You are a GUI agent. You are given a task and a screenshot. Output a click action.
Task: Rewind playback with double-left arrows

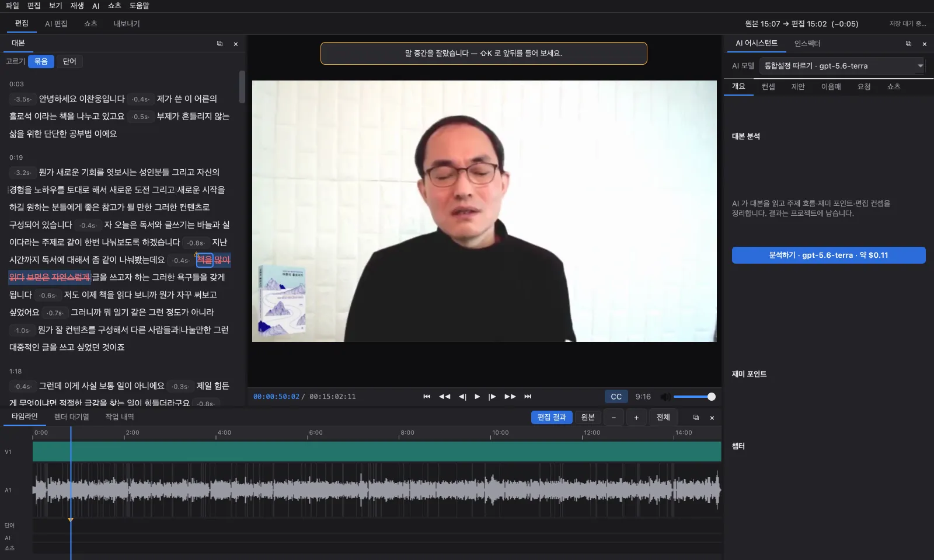point(444,397)
